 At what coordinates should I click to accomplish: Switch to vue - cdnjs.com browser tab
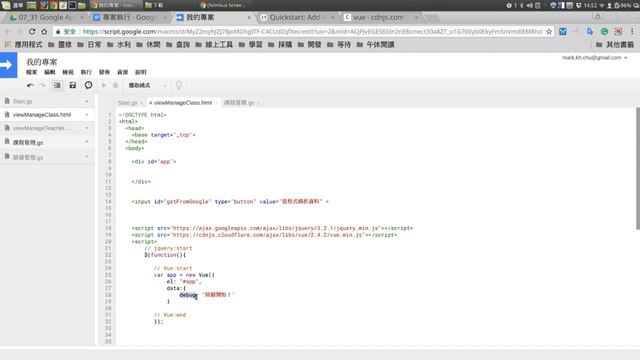click(380, 18)
